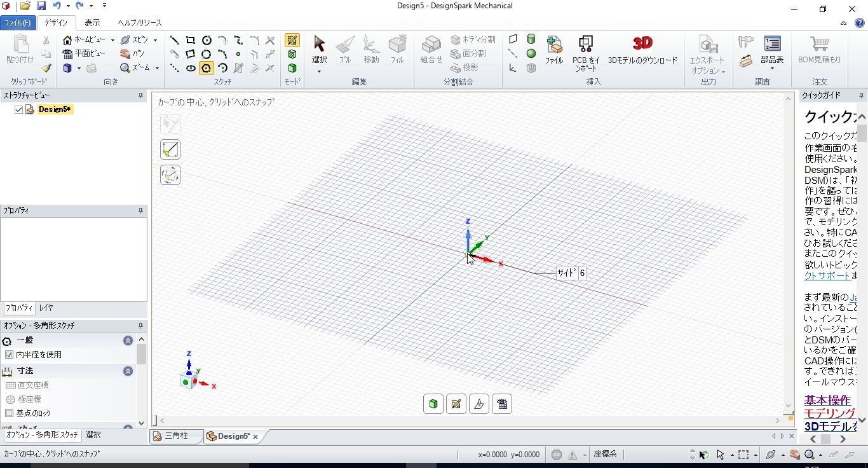Switch to Selection panel tab
The image size is (868, 468).
[93, 436]
